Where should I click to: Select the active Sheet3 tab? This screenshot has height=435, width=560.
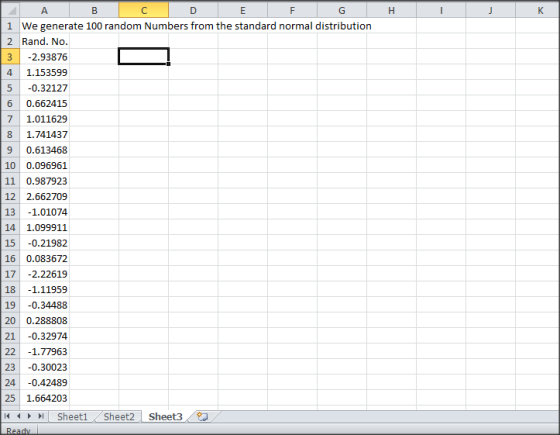pyautogui.click(x=165, y=416)
